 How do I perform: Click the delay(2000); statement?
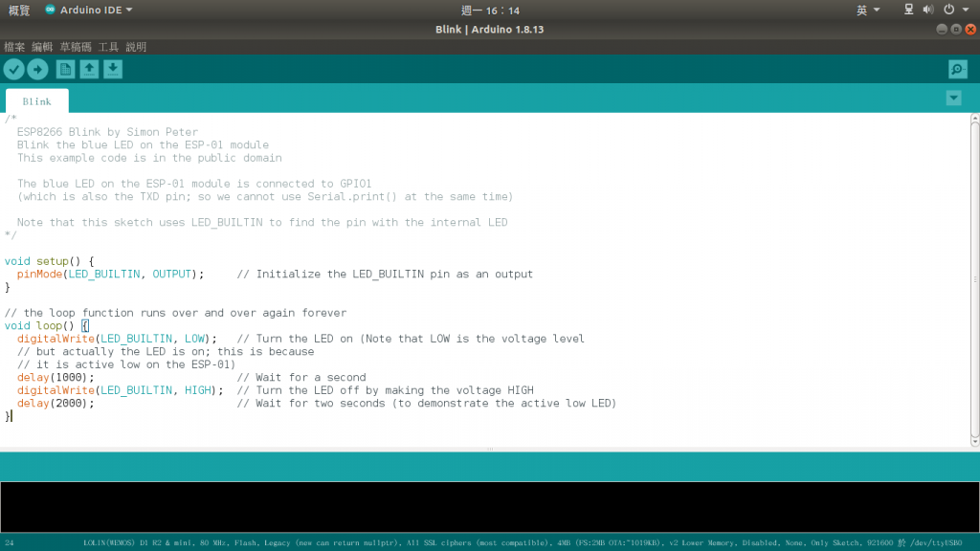(x=56, y=404)
